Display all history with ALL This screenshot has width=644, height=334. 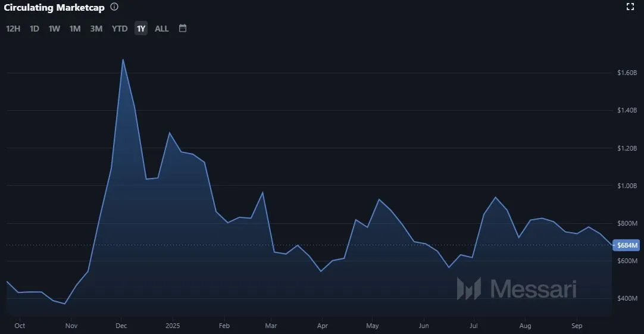click(x=162, y=29)
